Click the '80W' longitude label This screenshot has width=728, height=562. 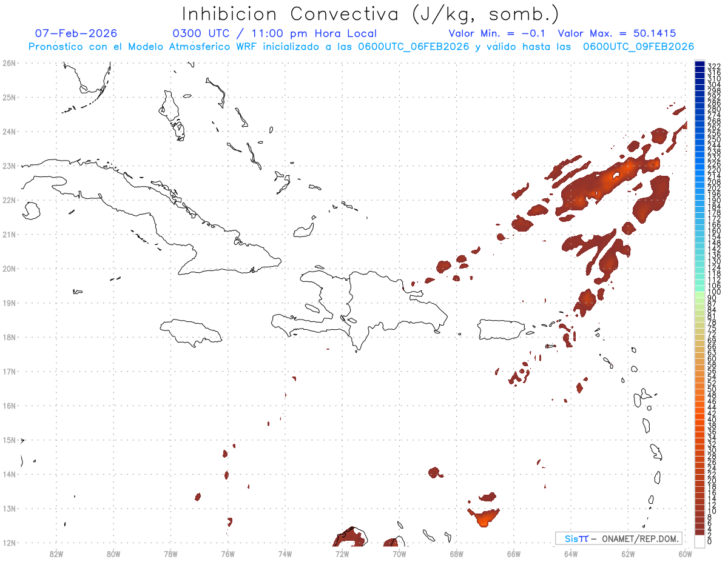point(113,554)
